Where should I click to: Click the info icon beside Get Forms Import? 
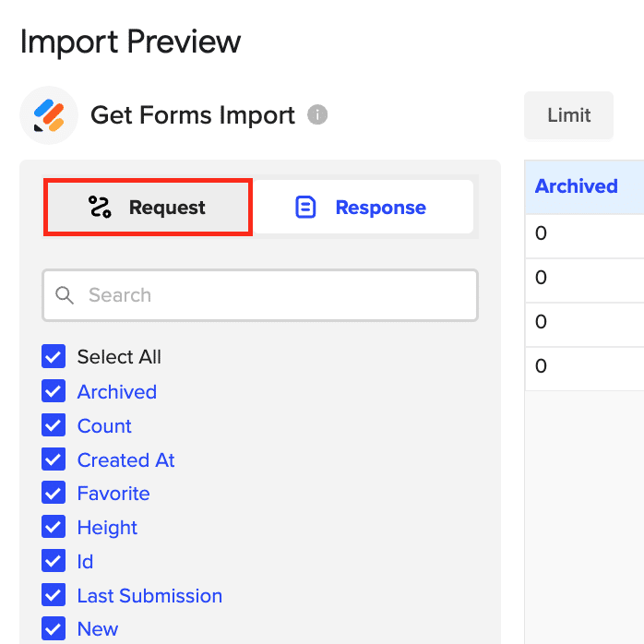(317, 114)
